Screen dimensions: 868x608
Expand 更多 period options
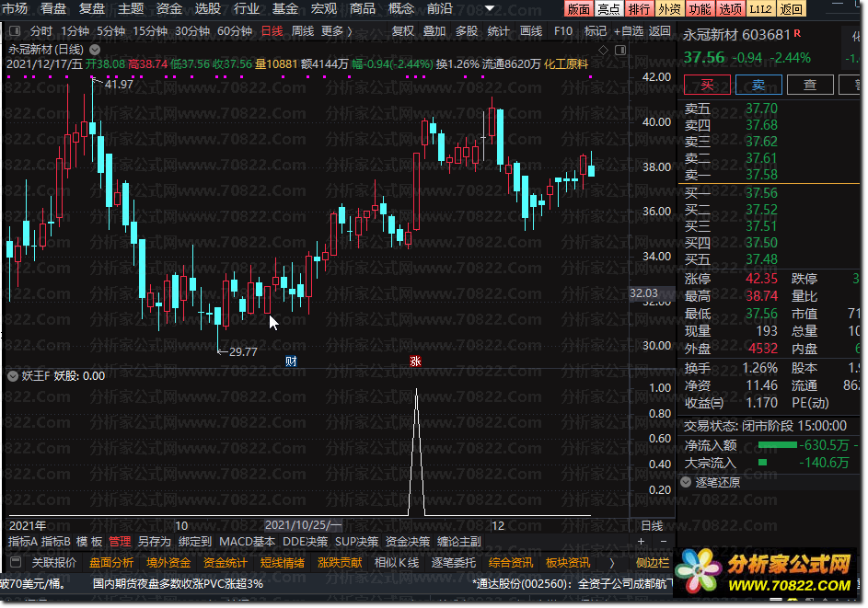(x=337, y=31)
